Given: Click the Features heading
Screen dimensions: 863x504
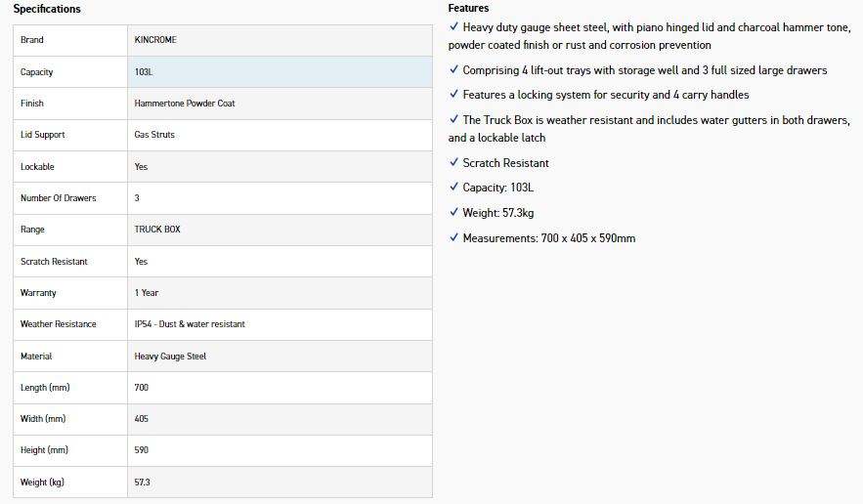Looking at the screenshot, I should (x=468, y=8).
